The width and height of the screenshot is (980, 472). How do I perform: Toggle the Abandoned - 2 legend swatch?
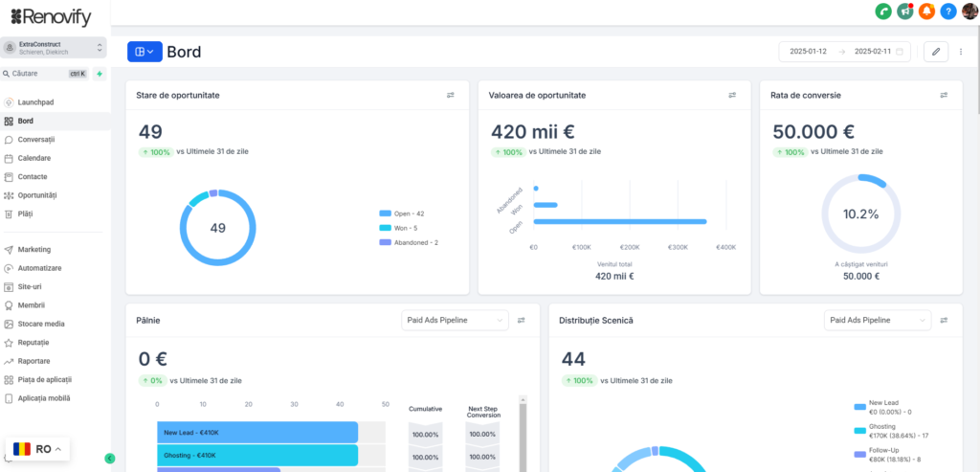coord(385,242)
